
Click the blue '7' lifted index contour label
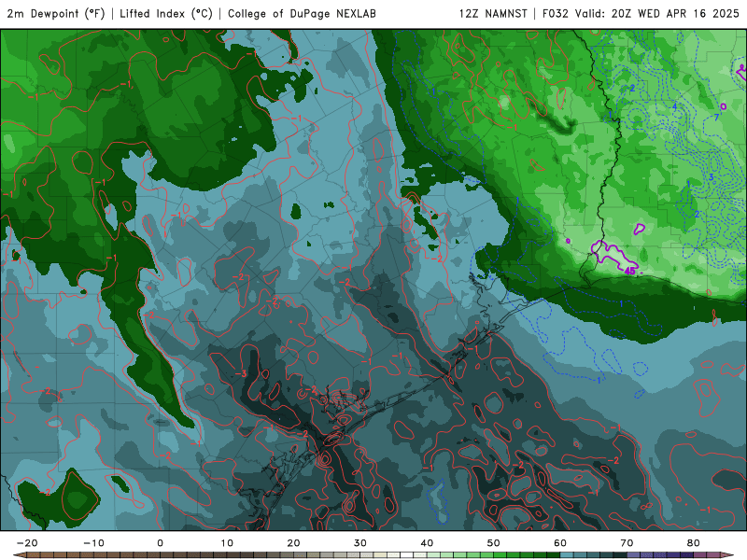(x=716, y=118)
